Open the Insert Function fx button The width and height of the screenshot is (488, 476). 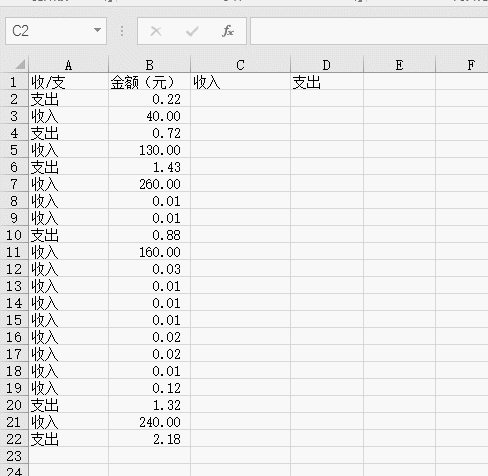pos(228,31)
